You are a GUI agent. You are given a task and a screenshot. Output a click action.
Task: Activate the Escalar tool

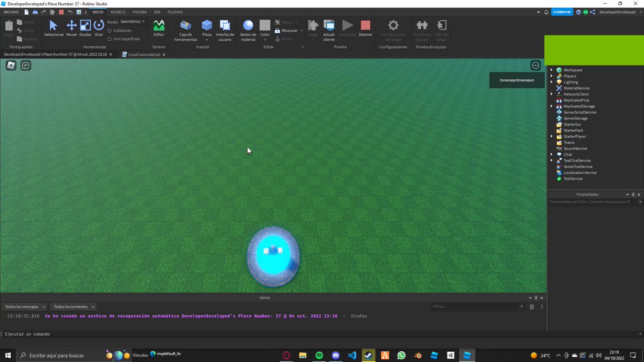[x=85, y=28]
